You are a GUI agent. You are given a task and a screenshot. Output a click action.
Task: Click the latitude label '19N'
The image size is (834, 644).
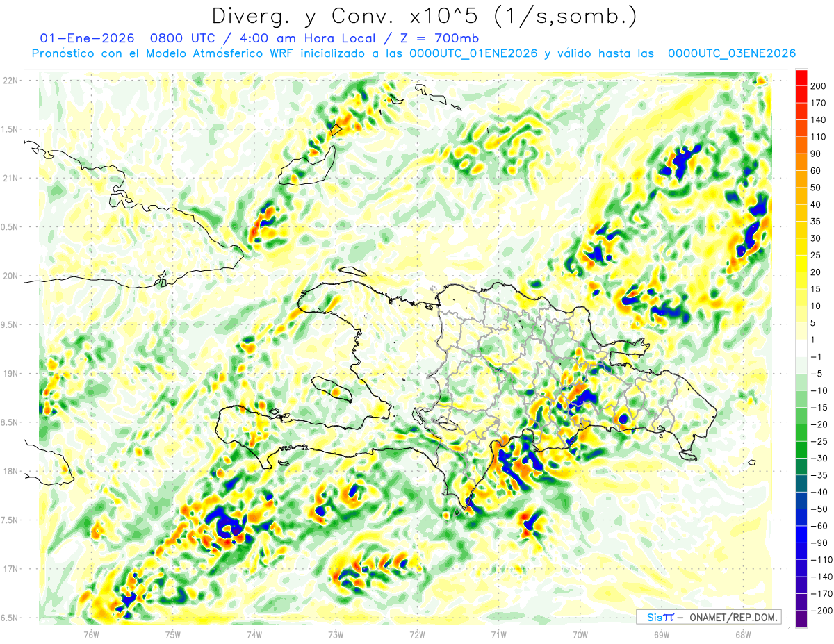10,374
